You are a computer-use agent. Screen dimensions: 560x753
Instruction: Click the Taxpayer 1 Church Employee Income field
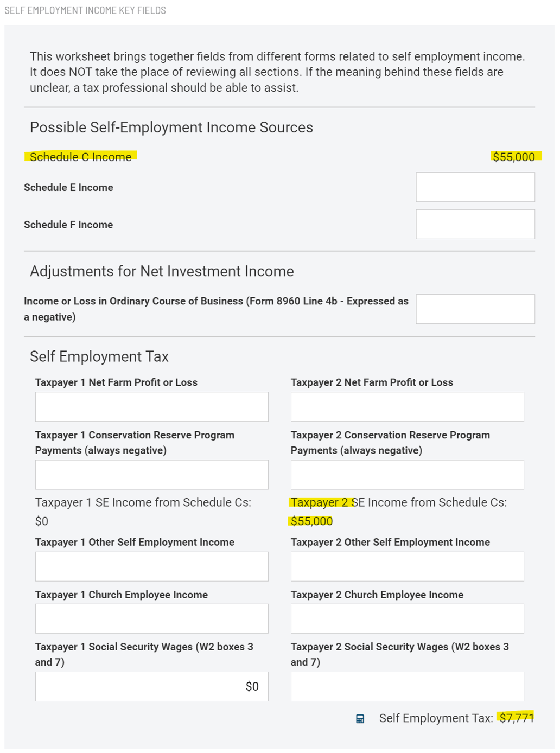151,618
